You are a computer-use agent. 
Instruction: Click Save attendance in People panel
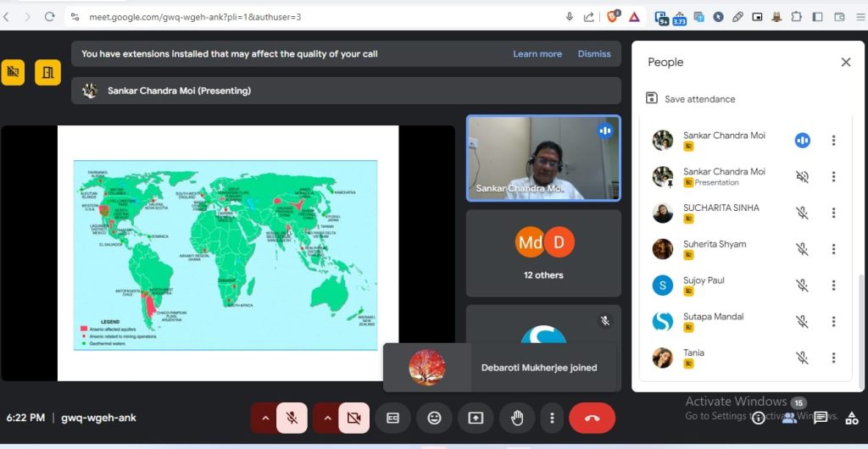point(691,98)
